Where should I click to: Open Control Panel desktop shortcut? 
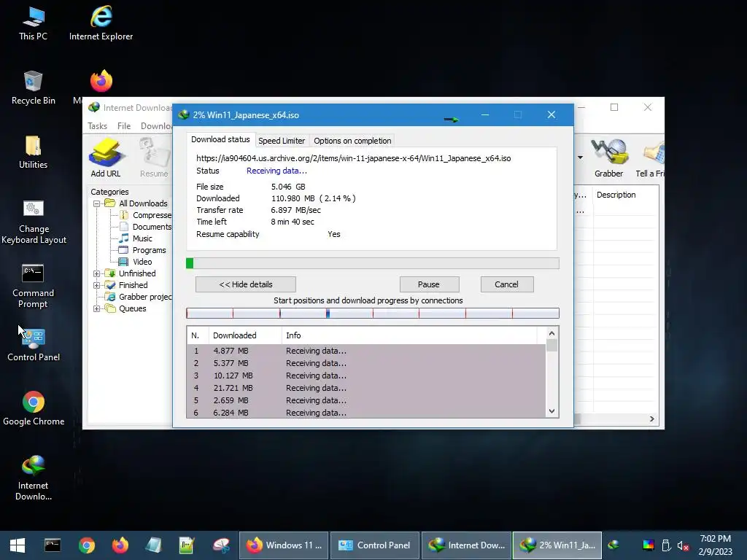click(x=34, y=345)
